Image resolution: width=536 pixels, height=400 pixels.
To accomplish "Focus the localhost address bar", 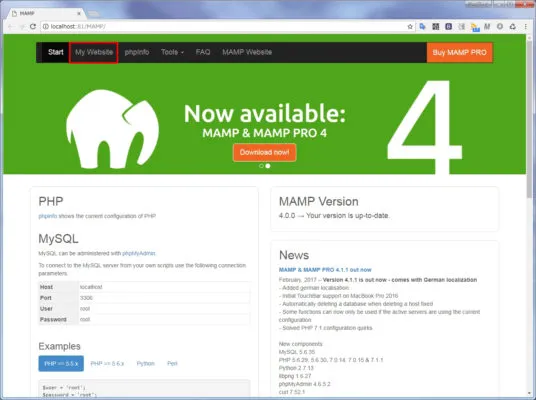I will point(226,26).
